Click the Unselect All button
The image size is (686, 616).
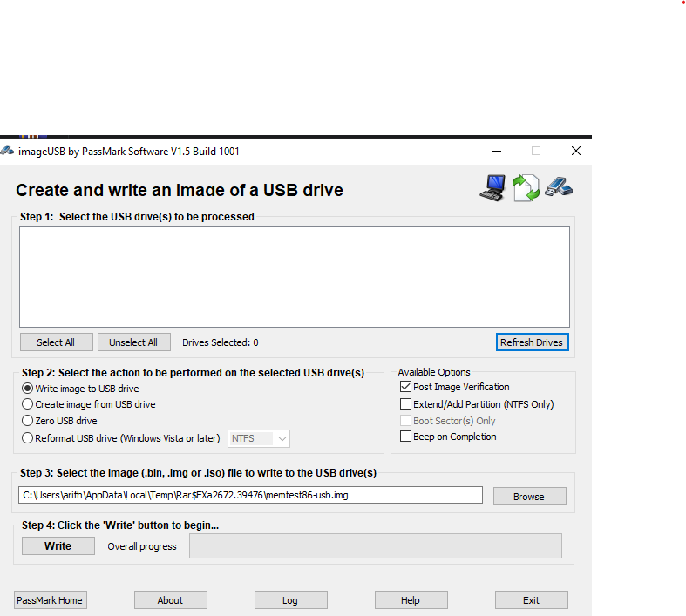[x=134, y=342]
